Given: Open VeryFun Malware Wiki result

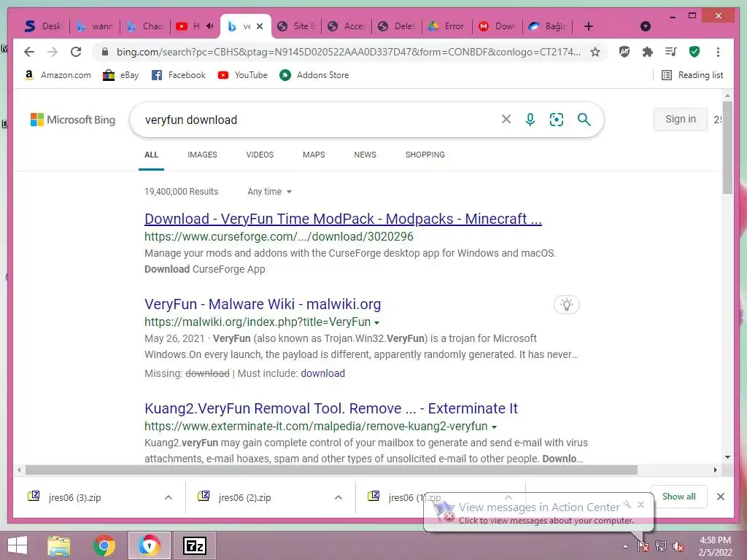Looking at the screenshot, I should coord(263,304).
